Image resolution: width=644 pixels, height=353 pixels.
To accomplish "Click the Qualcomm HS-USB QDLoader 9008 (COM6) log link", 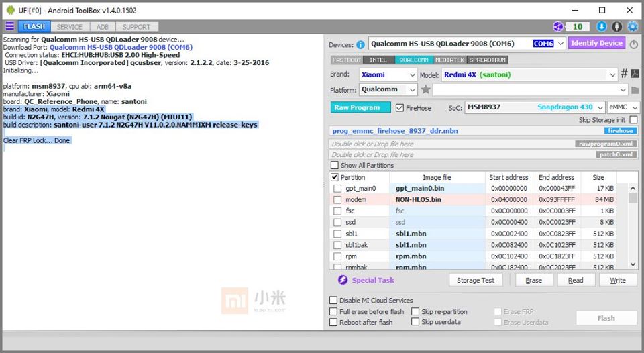I will 121,47.
